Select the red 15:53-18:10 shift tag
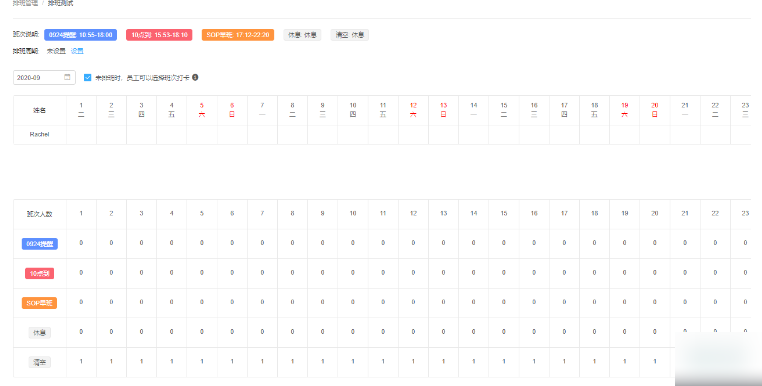The image size is (762, 386). 159,35
